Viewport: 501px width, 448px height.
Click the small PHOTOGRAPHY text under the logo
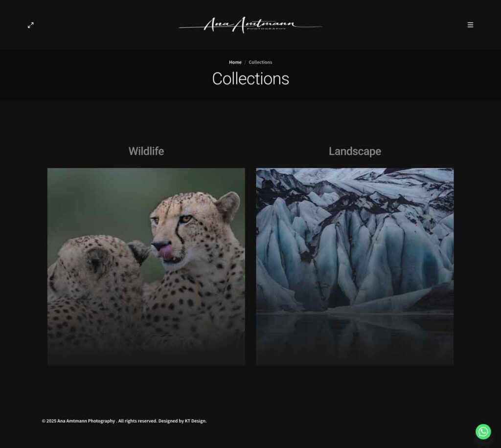pos(267,29)
